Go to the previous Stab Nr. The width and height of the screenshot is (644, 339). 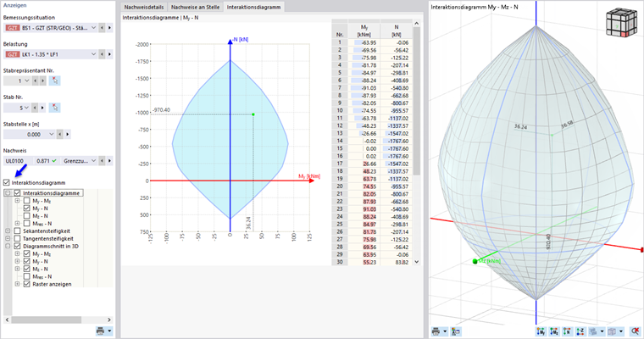point(35,108)
